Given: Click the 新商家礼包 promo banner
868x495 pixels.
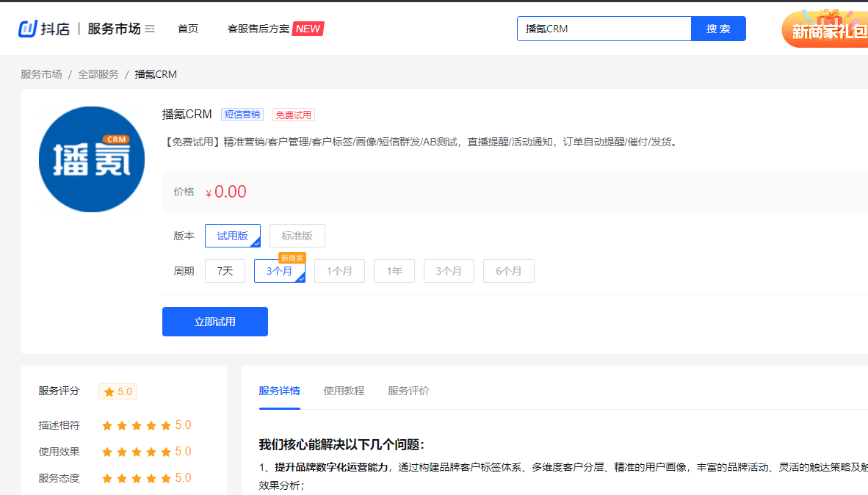Looking at the screenshot, I should point(825,29).
